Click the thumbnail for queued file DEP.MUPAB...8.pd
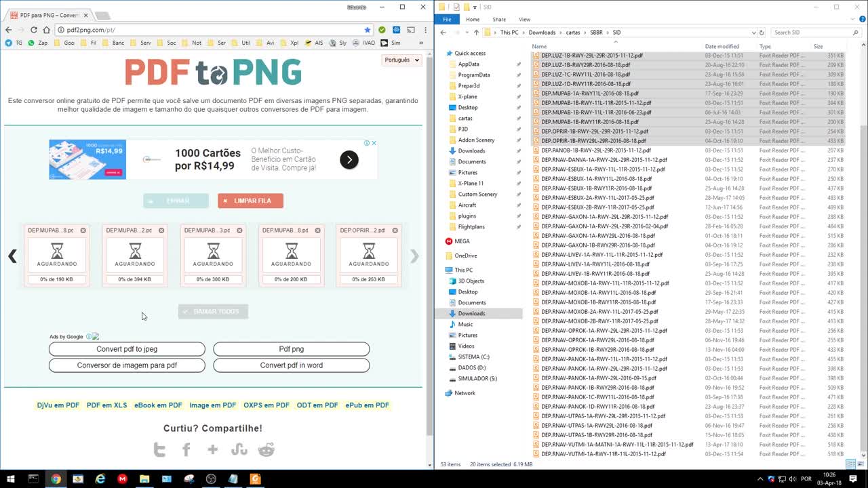The width and height of the screenshot is (868, 488). pyautogui.click(x=292, y=255)
